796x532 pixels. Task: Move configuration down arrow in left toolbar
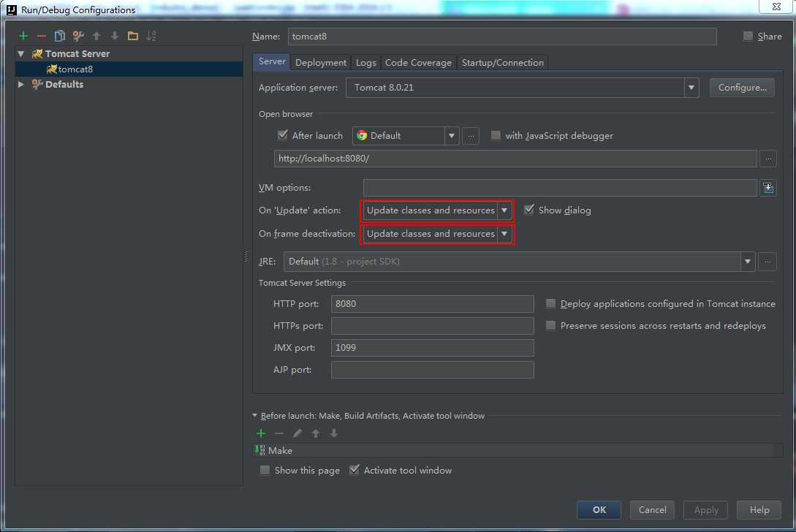pos(115,36)
